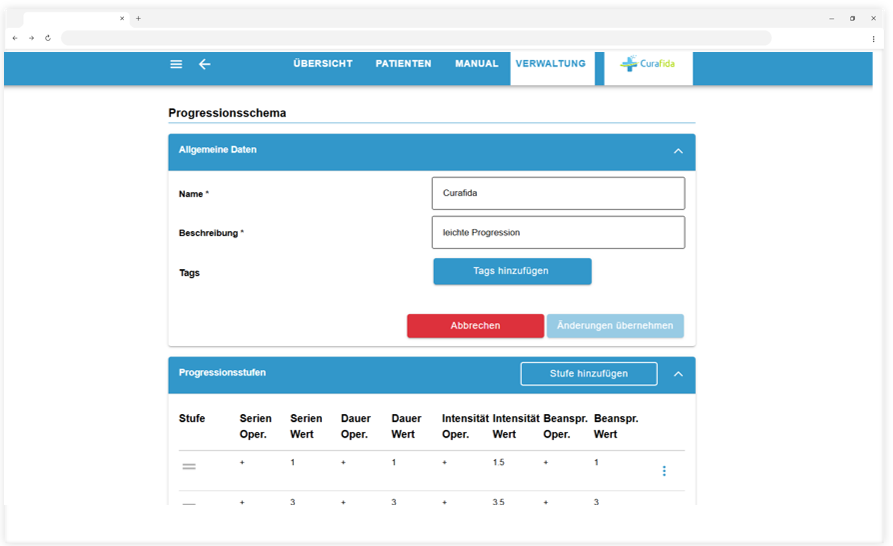Maximize the browser window
This screenshot has width=893, height=546.
[852, 18]
